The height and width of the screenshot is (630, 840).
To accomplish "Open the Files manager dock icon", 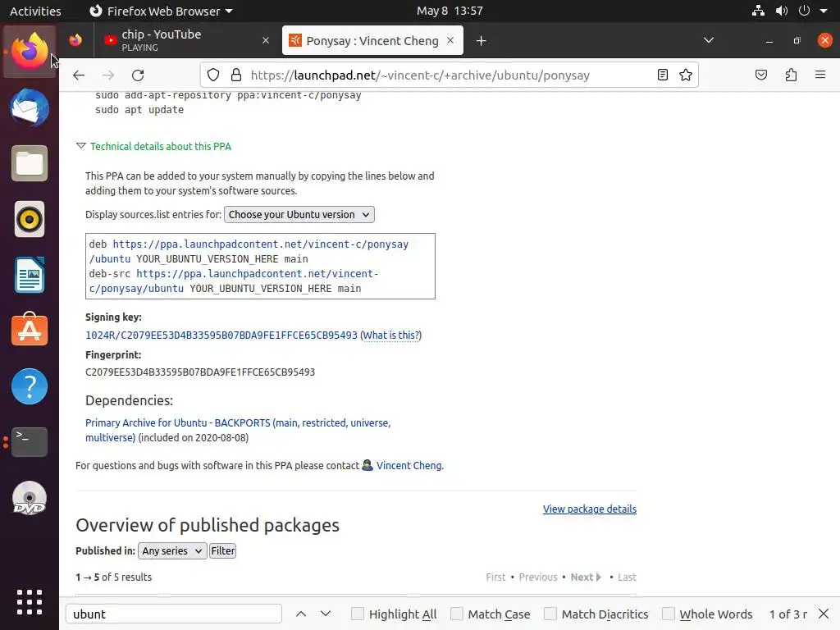I will [x=30, y=163].
